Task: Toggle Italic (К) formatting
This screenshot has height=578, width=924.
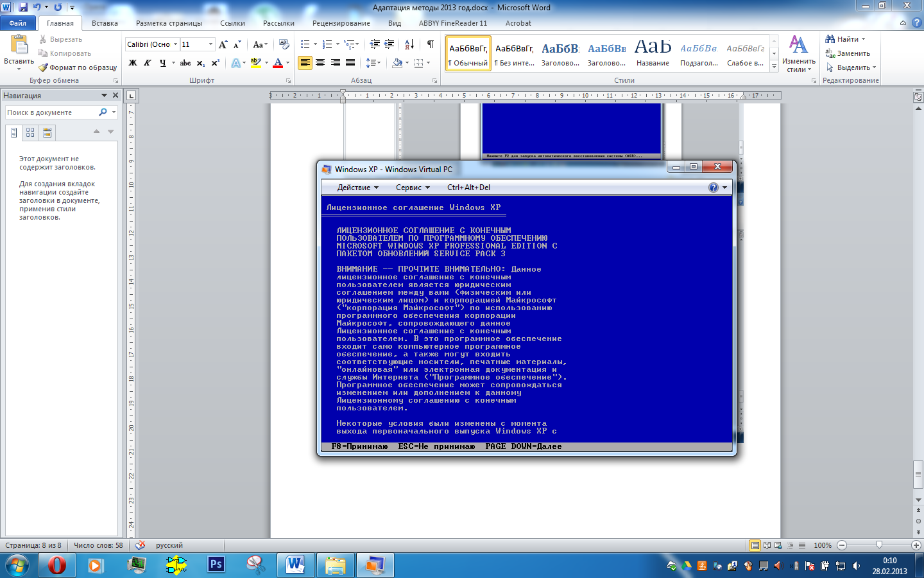Action: pos(147,63)
